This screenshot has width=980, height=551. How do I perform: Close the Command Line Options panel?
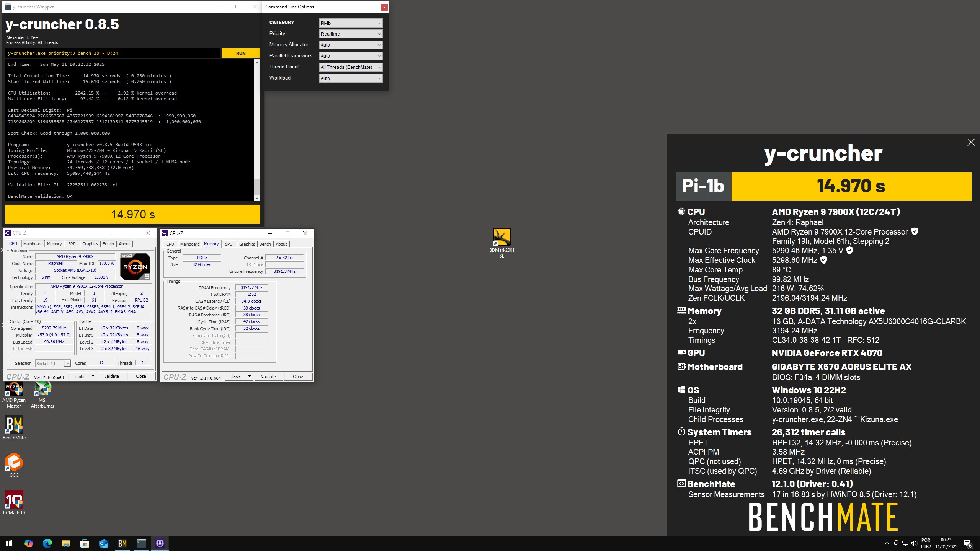384,7
